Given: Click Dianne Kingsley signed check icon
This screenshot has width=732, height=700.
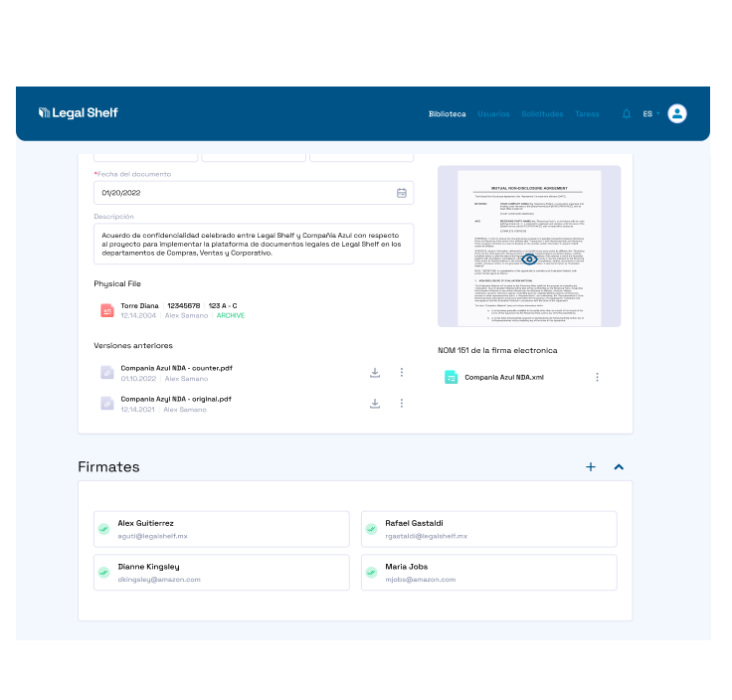Looking at the screenshot, I should point(104,572).
